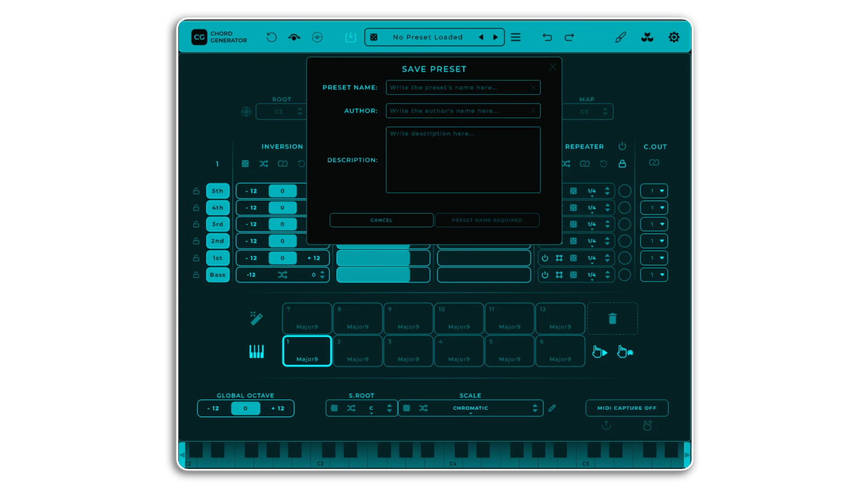Click the undo arrow
This screenshot has width=868, height=488.
click(x=547, y=37)
